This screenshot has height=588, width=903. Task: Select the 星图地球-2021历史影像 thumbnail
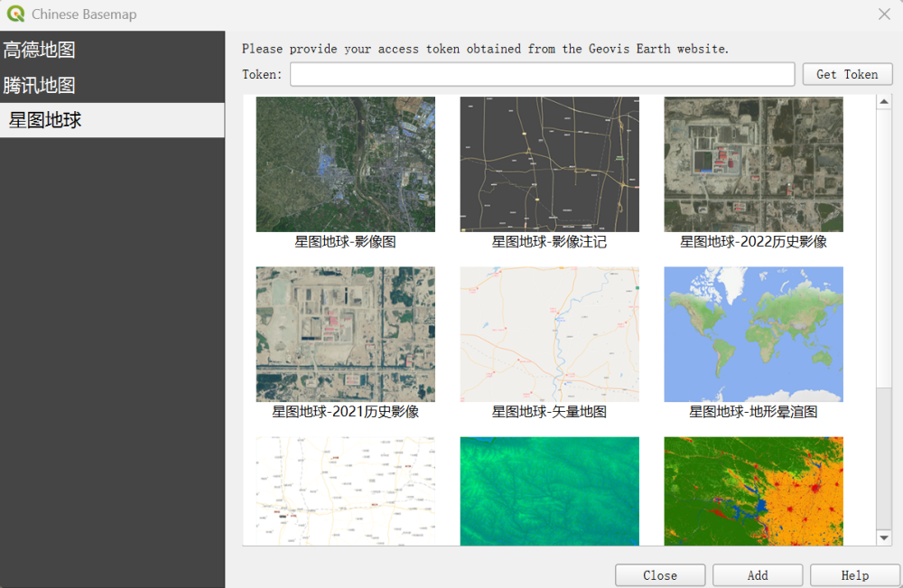pyautogui.click(x=346, y=334)
